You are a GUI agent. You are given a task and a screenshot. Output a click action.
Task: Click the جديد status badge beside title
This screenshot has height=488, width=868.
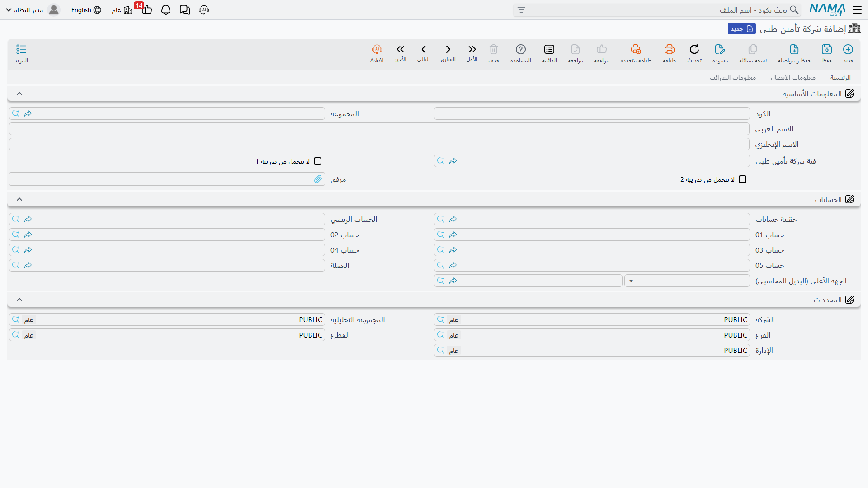tap(741, 29)
